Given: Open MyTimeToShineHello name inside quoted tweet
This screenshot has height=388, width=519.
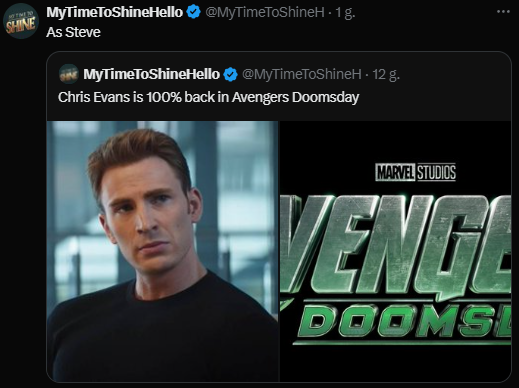Looking at the screenshot, I should (x=151, y=74).
